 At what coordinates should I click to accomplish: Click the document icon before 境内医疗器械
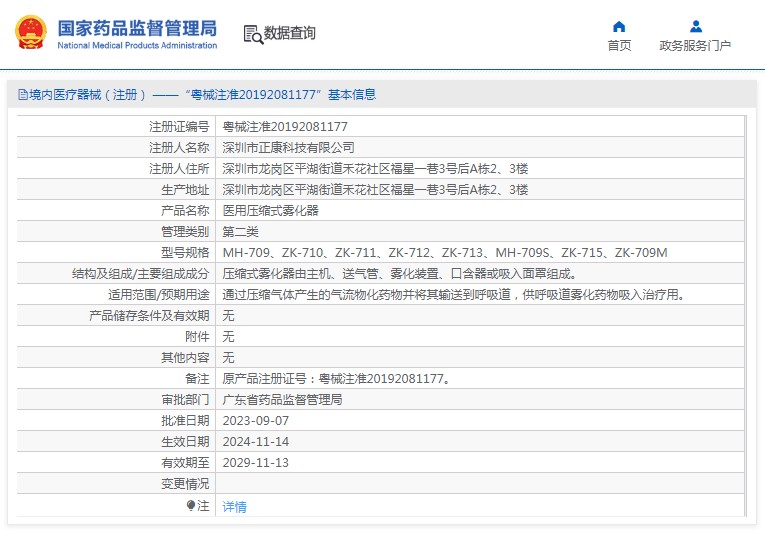tap(22, 95)
